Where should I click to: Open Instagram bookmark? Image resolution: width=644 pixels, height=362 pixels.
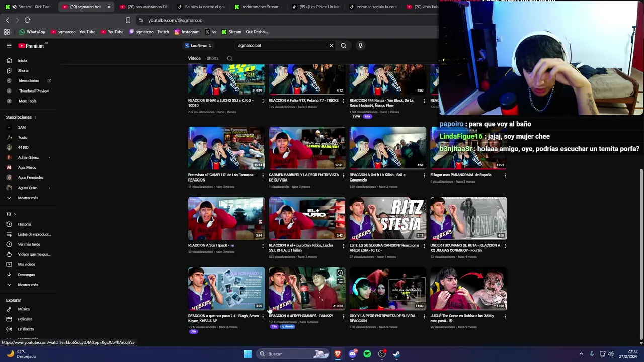tap(187, 32)
